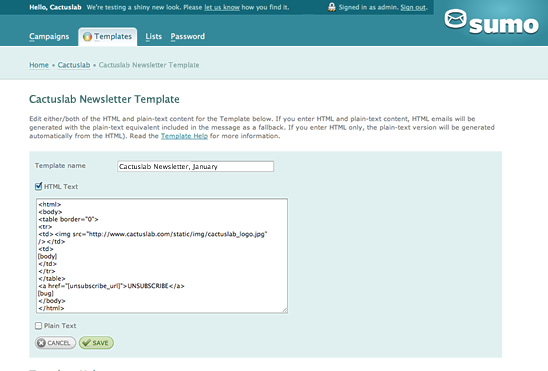Image resolution: width=548 pixels, height=371 pixels.
Task: Save the template with the Save button
Action: (x=96, y=343)
